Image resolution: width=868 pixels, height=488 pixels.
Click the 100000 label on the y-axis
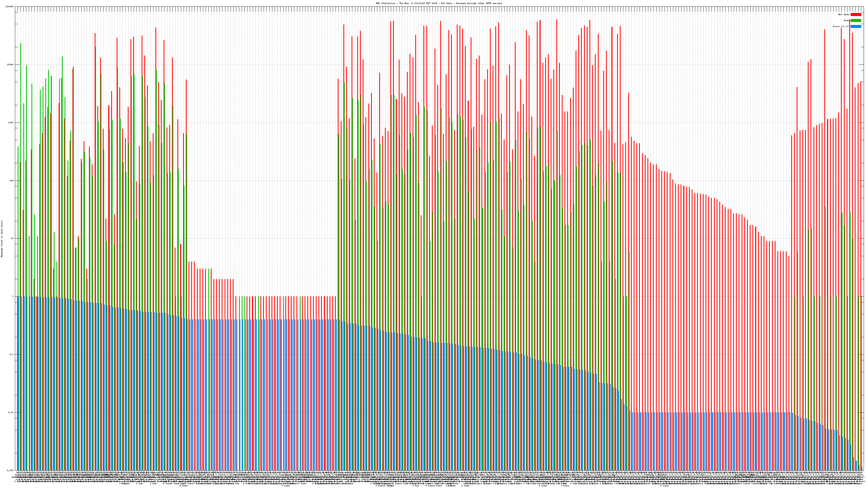pyautogui.click(x=9, y=7)
